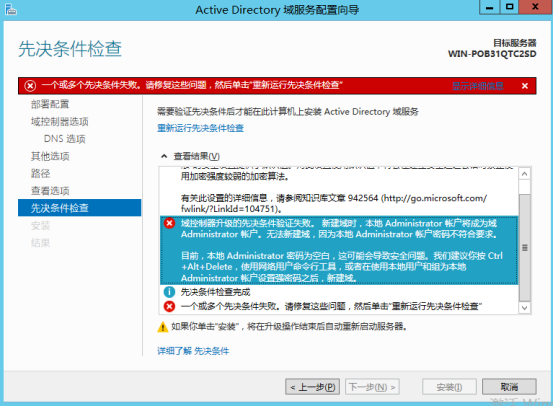553x406 pixels.
Task: Click target server name WIN-POB31QTC2SD
Action: pos(492,54)
